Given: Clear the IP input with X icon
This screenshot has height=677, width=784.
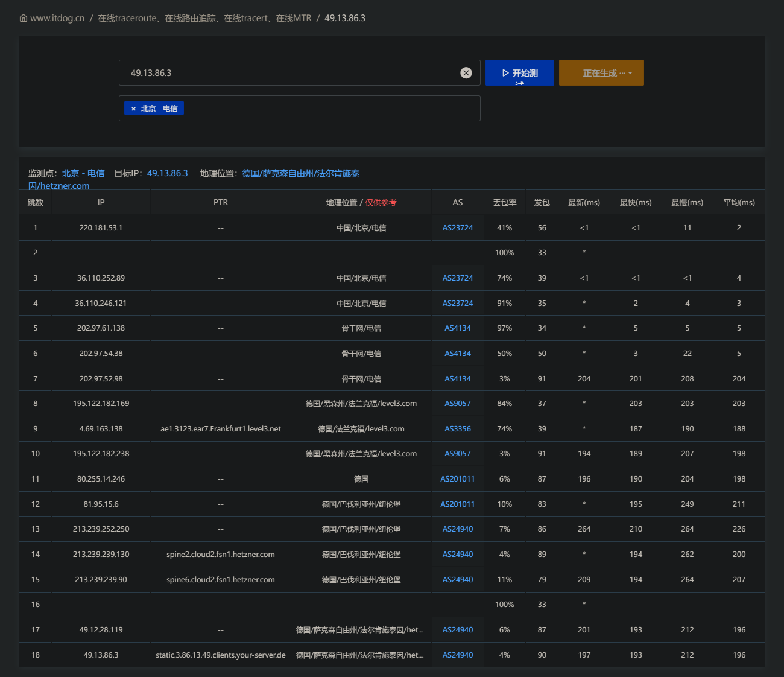Looking at the screenshot, I should pyautogui.click(x=466, y=73).
